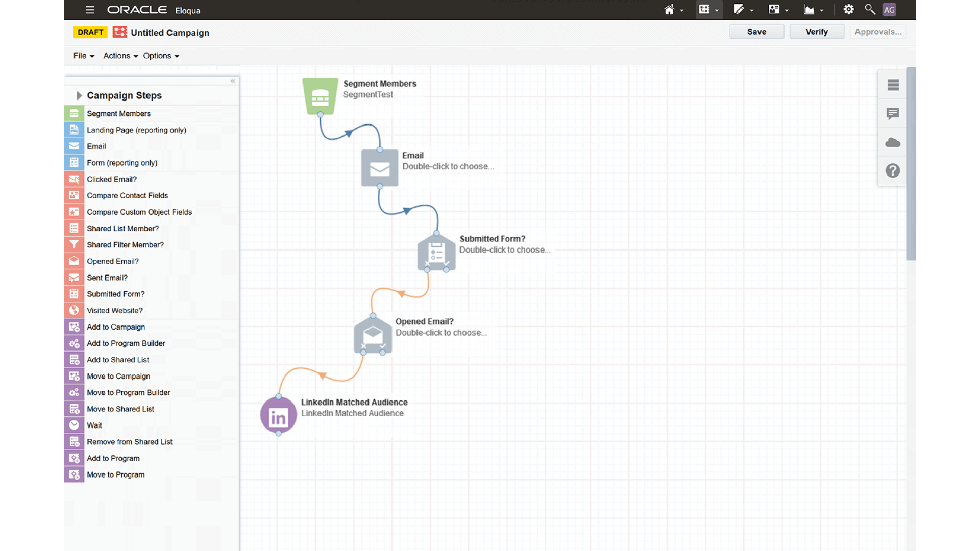Save the Untitled Campaign
The height and width of the screenshot is (551, 980).
(756, 31)
